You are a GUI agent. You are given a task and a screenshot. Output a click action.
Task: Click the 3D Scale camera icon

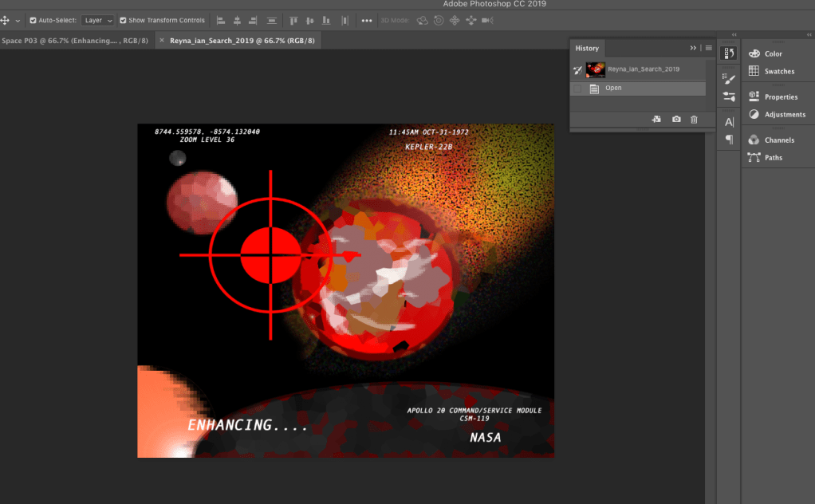(x=487, y=20)
